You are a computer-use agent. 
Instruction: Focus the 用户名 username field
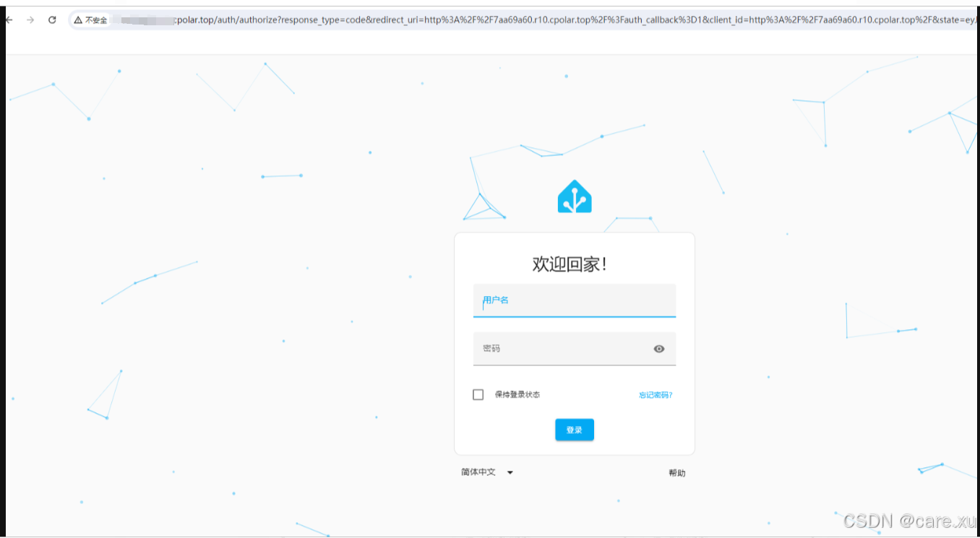click(575, 300)
